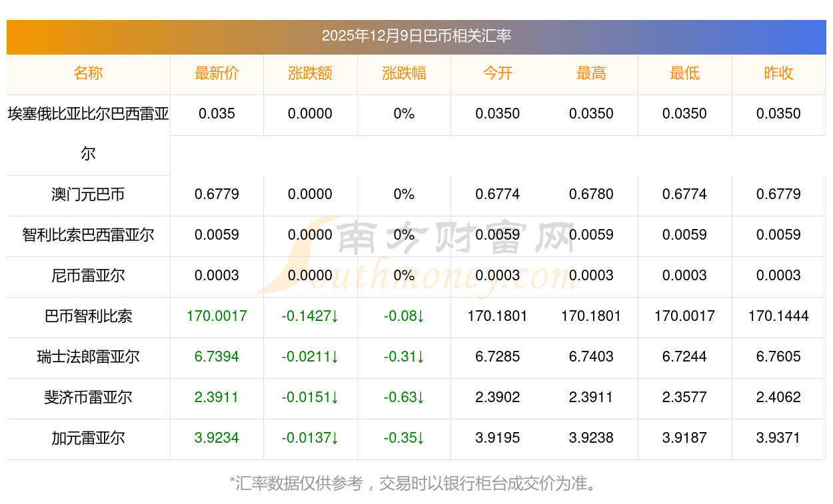Screen dimensions: 833x504
Task: Select the 加元雷亚尔 row name
Action: point(88,438)
